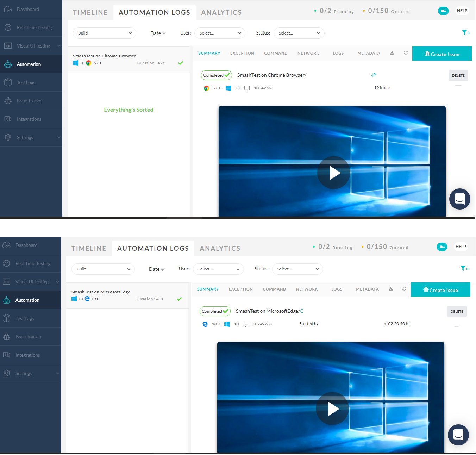
Task: Open Test Logs in MicrosoftEdge test view sidebar
Action: (x=30, y=318)
